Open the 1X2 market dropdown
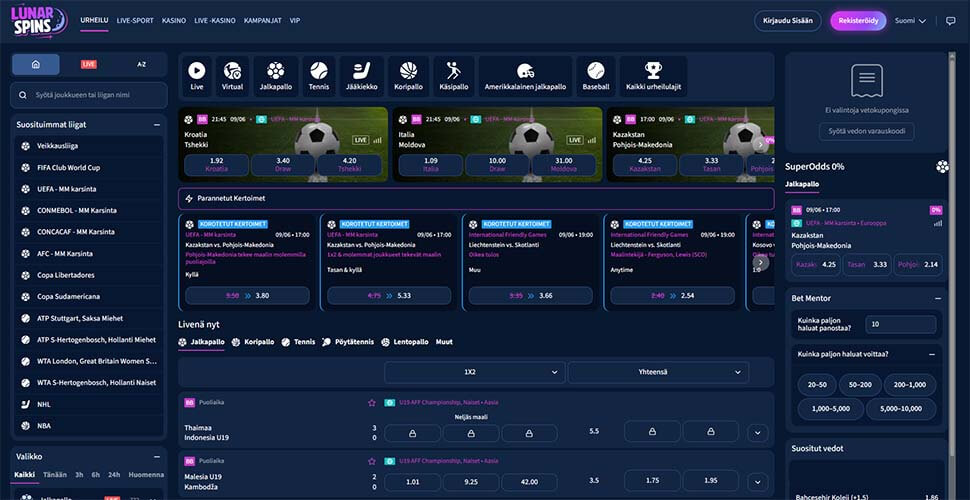 coord(474,373)
